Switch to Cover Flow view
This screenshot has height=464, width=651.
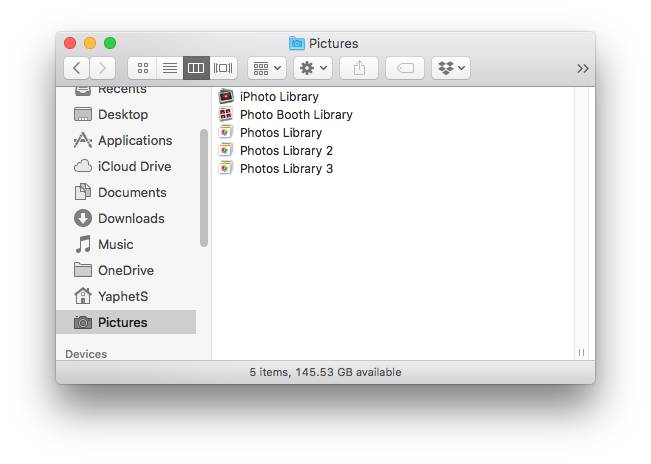[223, 68]
